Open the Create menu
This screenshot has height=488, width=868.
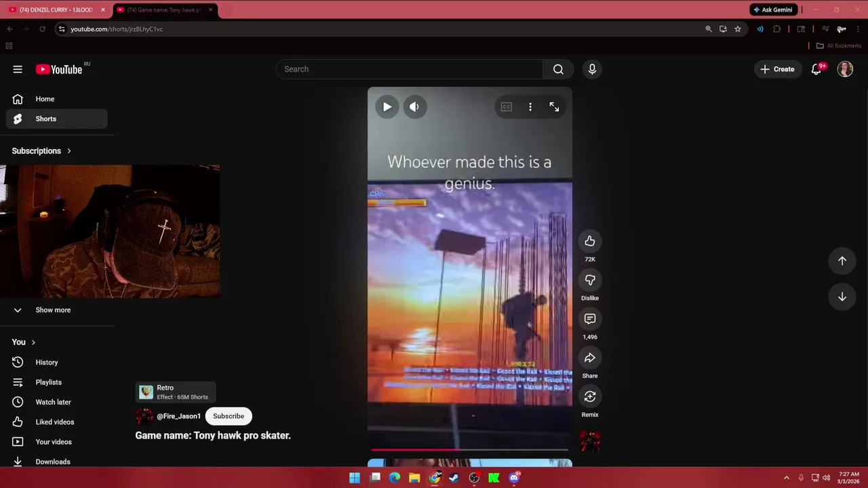(x=777, y=69)
